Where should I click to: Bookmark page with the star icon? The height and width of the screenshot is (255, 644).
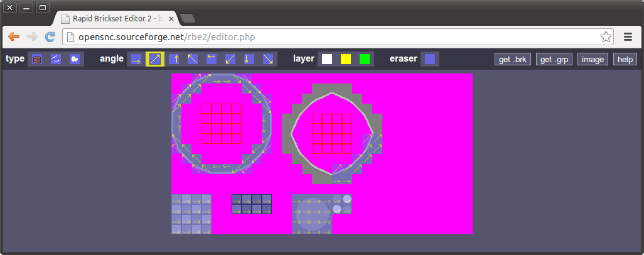[x=606, y=37]
